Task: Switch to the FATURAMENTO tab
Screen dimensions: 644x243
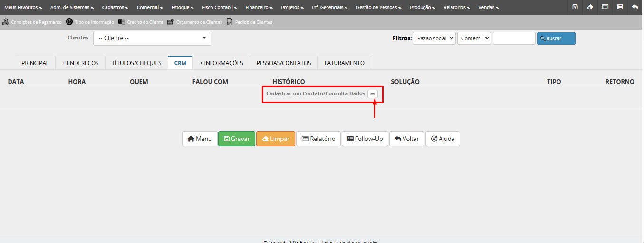Action: 344,63
